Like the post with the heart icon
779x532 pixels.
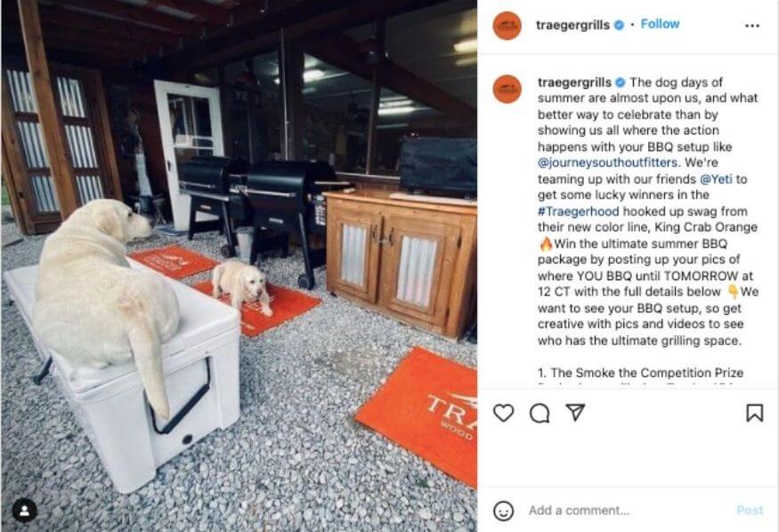(503, 413)
